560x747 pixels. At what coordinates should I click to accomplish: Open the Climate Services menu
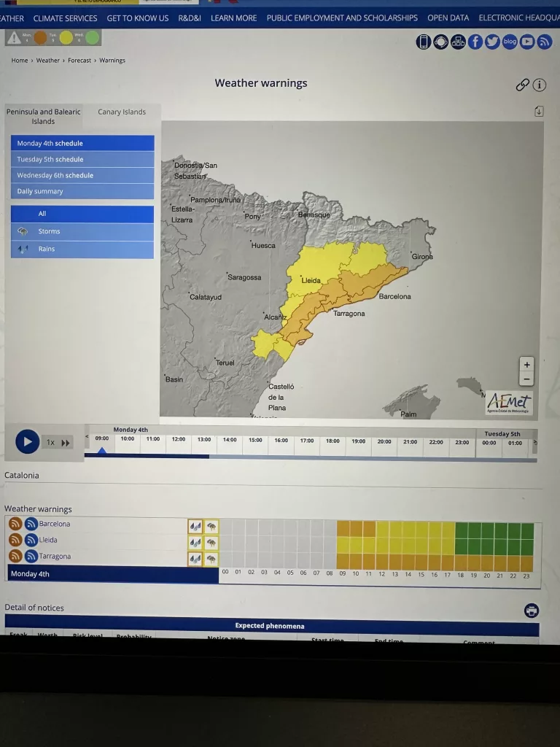coord(65,18)
